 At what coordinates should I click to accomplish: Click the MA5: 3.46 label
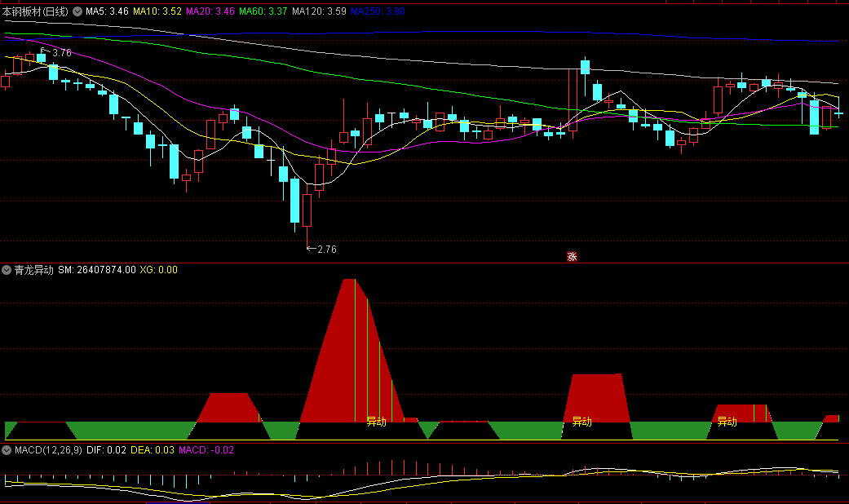pyautogui.click(x=107, y=11)
